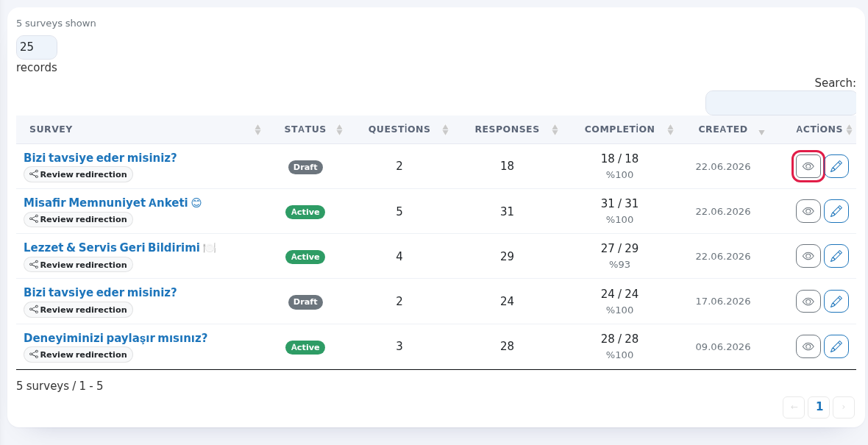This screenshot has width=868, height=445.
Task: Focus the Search input field
Action: (x=780, y=103)
